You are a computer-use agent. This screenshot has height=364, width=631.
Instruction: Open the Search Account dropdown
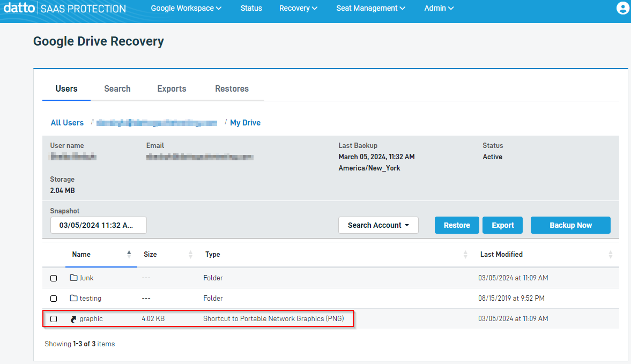[x=378, y=225]
